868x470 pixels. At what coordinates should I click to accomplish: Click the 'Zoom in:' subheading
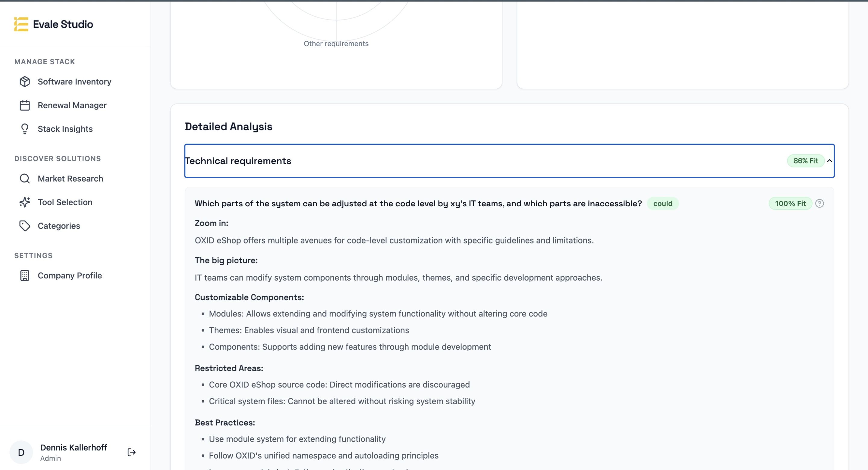pos(211,223)
